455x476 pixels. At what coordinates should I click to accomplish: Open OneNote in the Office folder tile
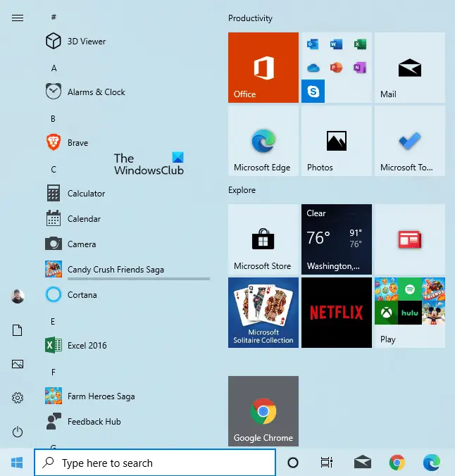pos(360,68)
